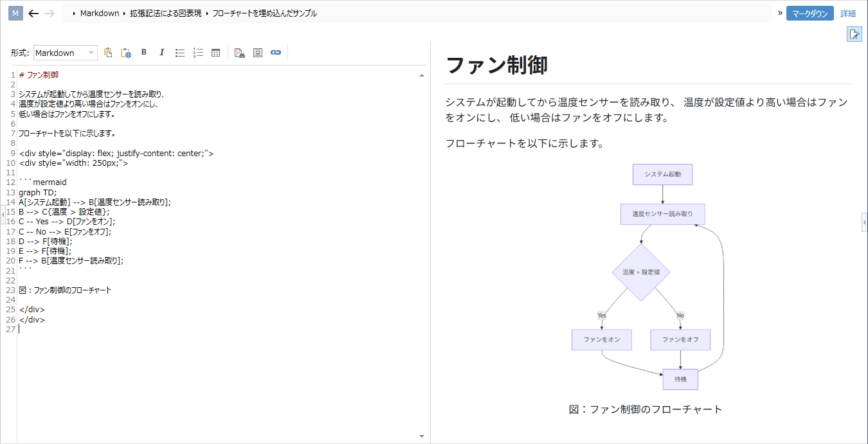Click editor line '図：ファン制御のフローチャート'
The image size is (868, 444).
(65, 290)
